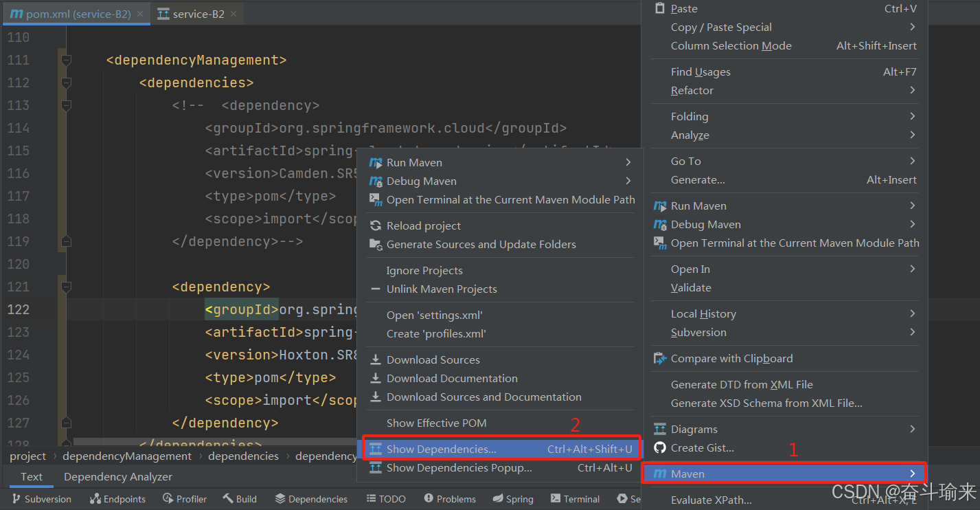
Task: Close the service-B2 diagram tab
Action: pos(235,14)
